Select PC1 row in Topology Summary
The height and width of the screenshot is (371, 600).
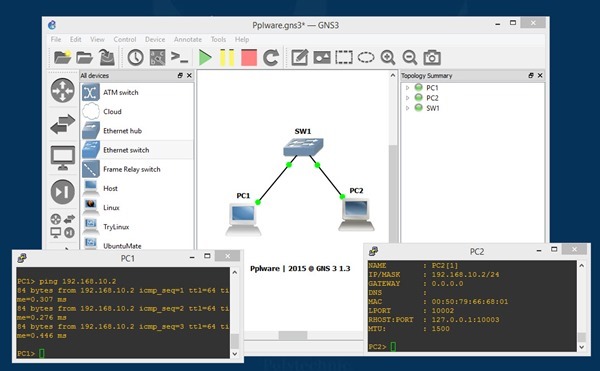472,88
